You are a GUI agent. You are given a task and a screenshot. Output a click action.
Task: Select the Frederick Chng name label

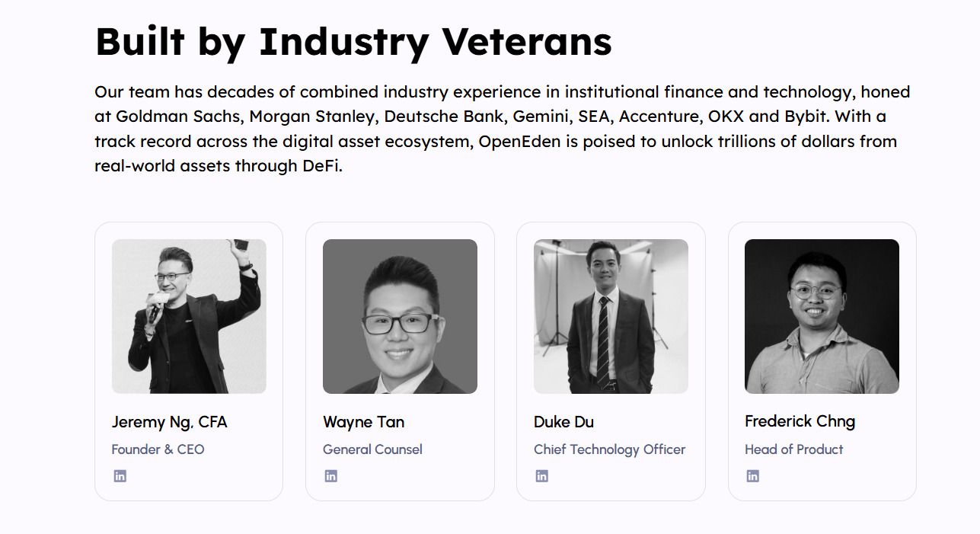coord(800,421)
